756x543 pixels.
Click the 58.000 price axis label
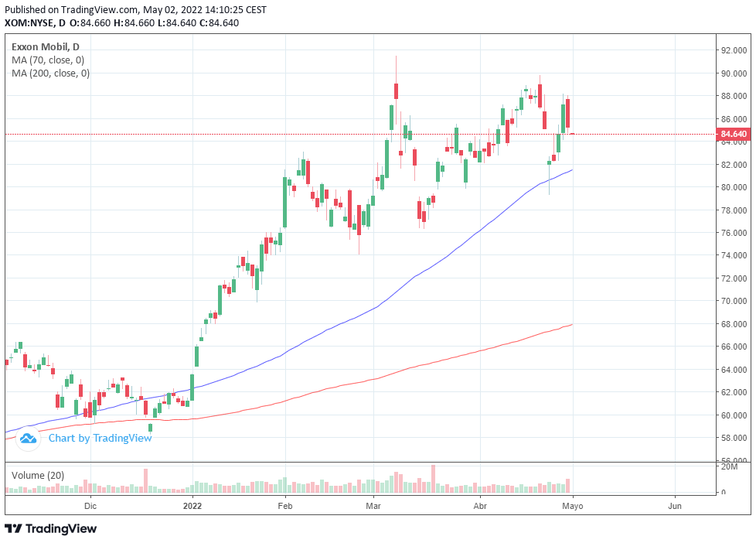(x=734, y=438)
